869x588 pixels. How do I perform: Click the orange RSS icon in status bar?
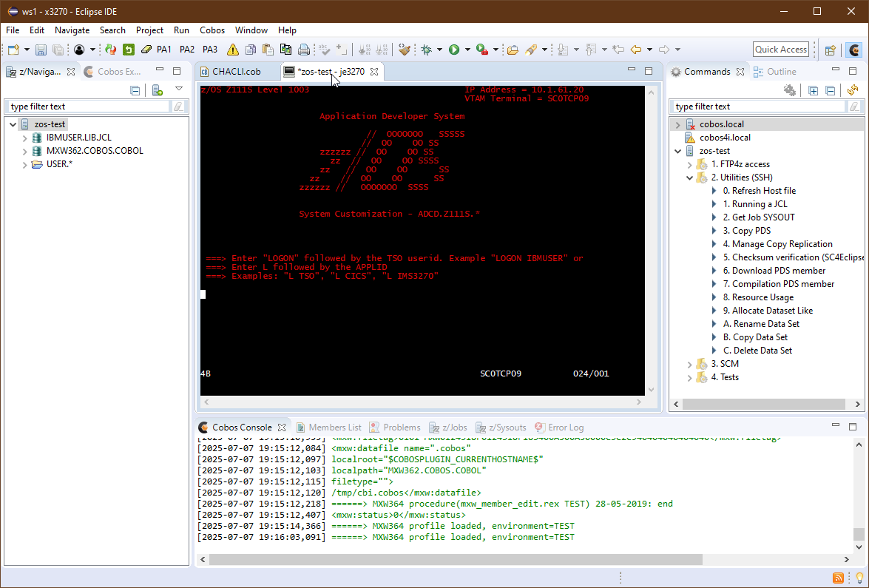(x=839, y=578)
